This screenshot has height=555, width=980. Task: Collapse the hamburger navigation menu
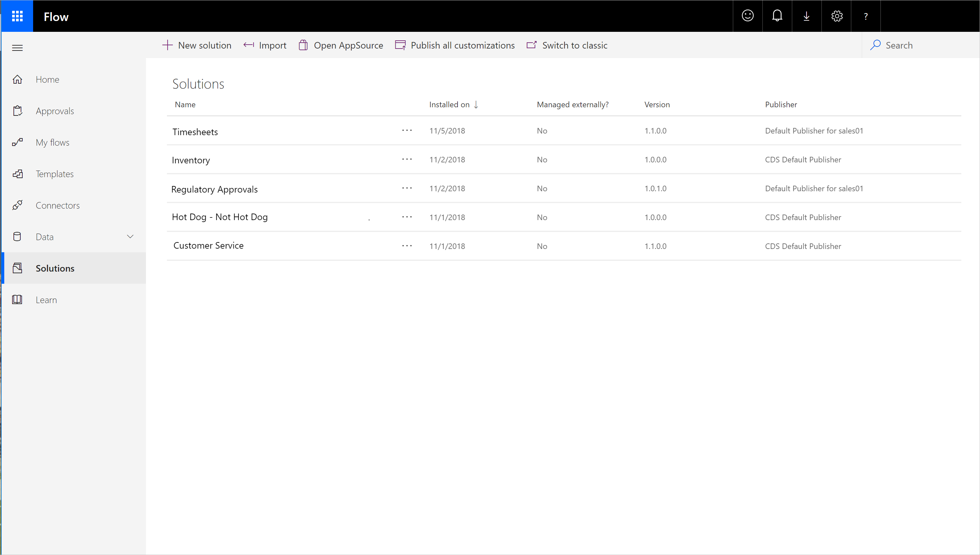click(17, 48)
